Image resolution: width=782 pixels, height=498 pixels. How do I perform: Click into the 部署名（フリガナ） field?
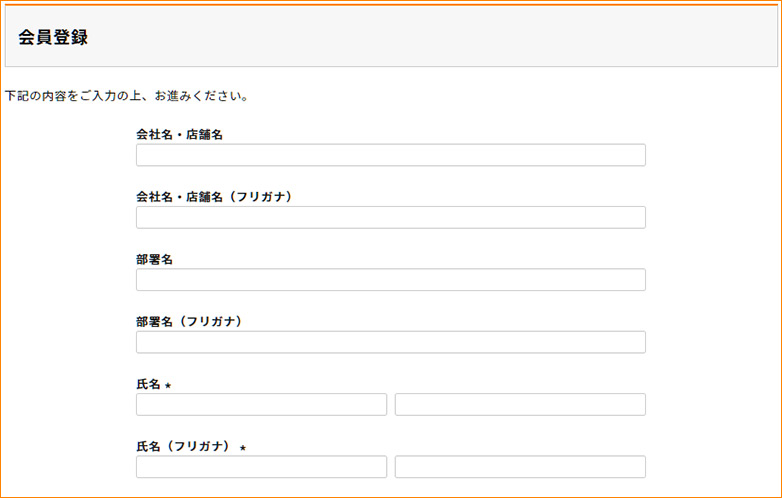coord(390,342)
